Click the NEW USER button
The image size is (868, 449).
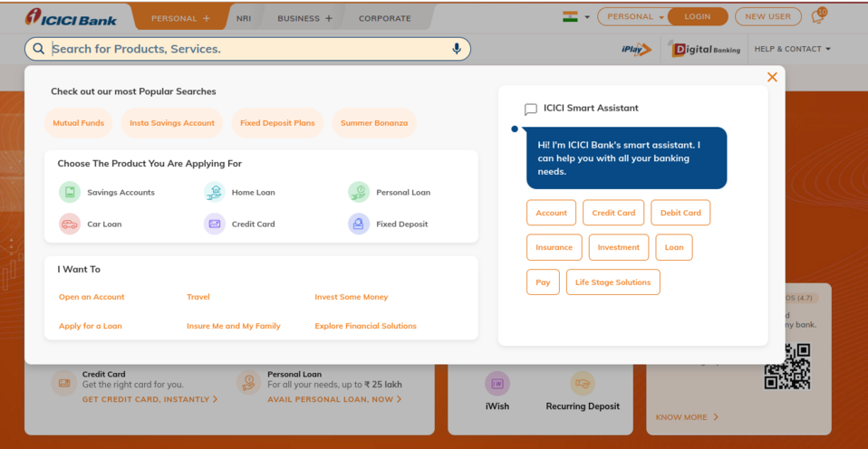pos(767,16)
